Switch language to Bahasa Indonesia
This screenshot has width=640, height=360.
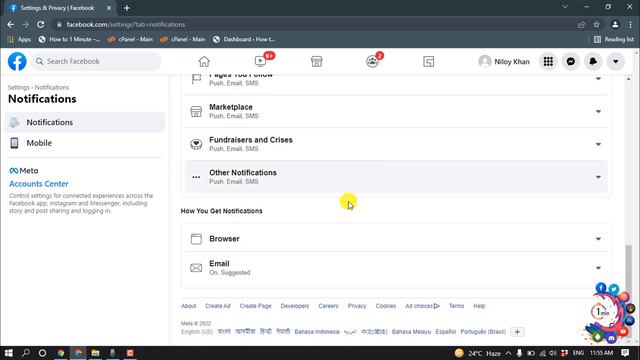[x=317, y=332]
